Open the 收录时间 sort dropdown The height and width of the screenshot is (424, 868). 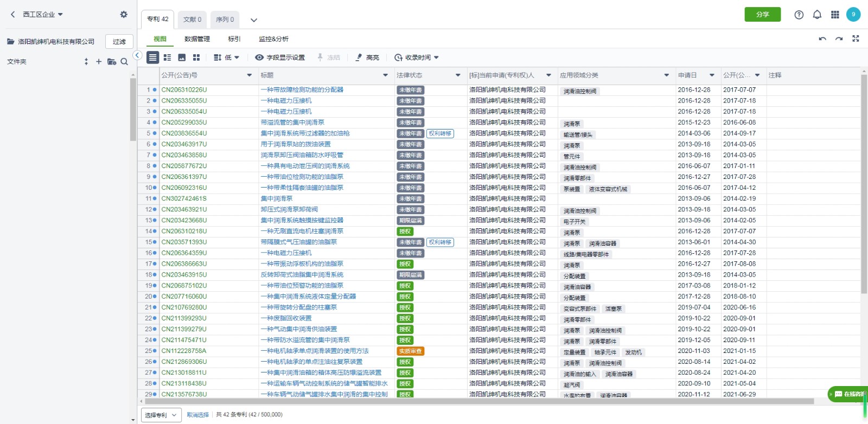pyautogui.click(x=416, y=57)
